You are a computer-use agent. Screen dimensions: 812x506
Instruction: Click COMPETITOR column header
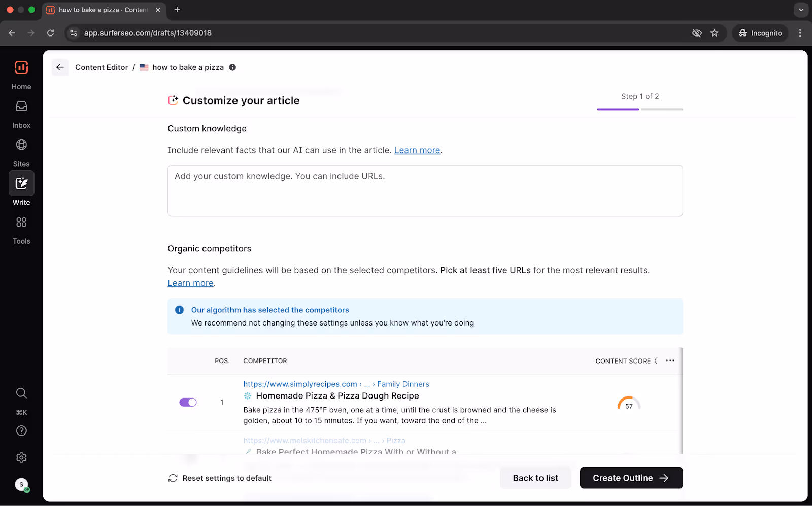(x=265, y=361)
